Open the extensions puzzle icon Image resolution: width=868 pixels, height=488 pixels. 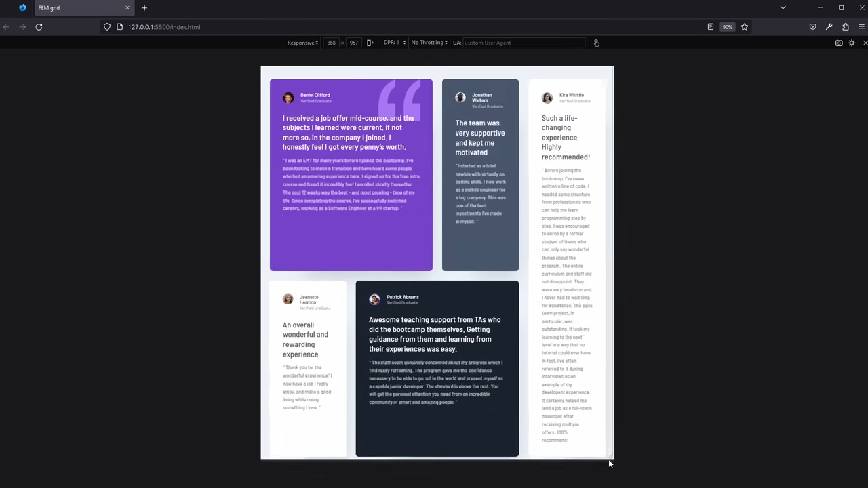click(846, 27)
